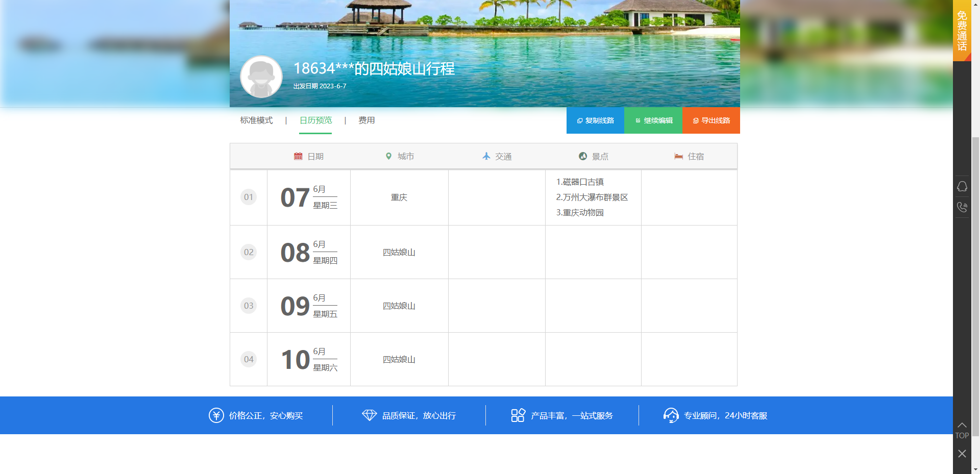Click the airplane icon beside 交通
Screen dimensions: 980x474
click(x=486, y=156)
